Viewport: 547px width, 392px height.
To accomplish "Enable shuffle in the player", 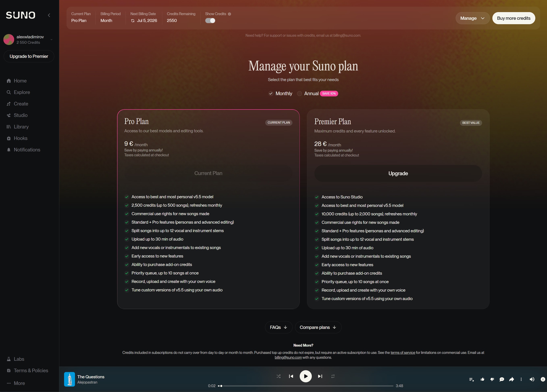I will click(x=278, y=376).
